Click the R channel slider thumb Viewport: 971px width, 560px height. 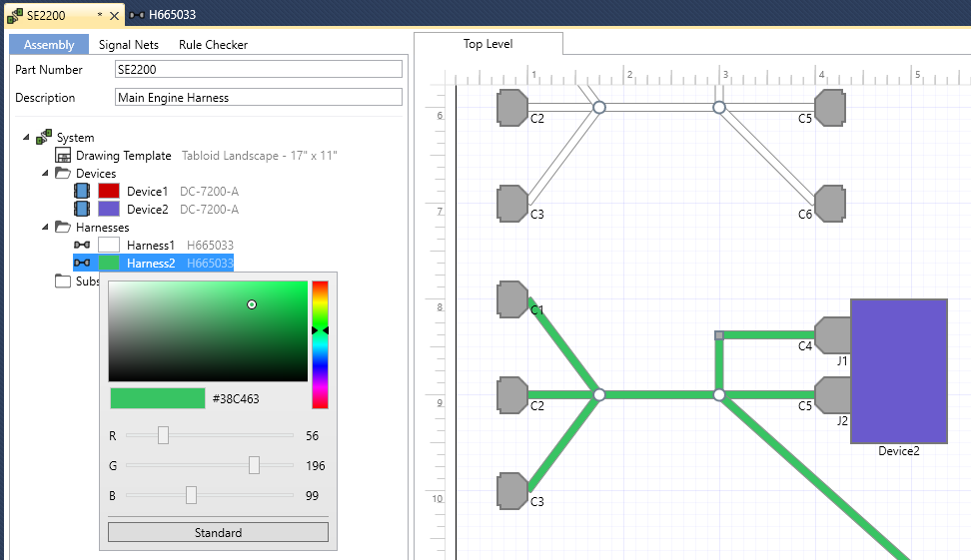click(163, 435)
